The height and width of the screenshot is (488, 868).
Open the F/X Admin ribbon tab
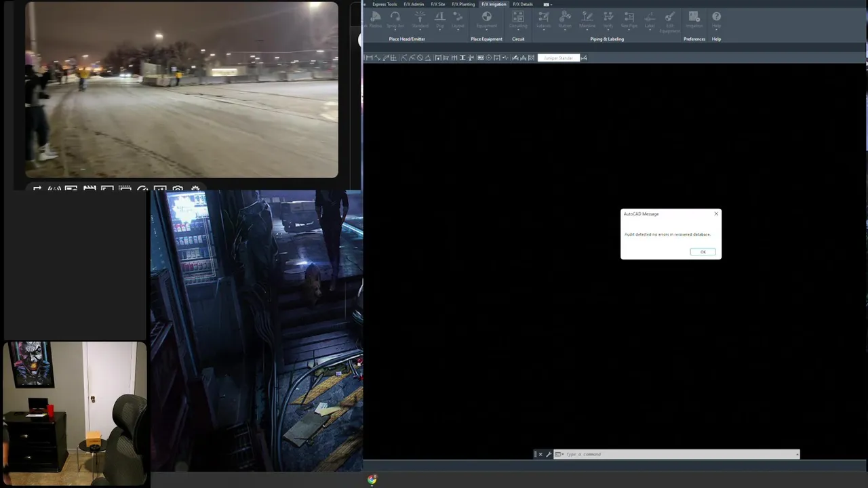(x=414, y=4)
